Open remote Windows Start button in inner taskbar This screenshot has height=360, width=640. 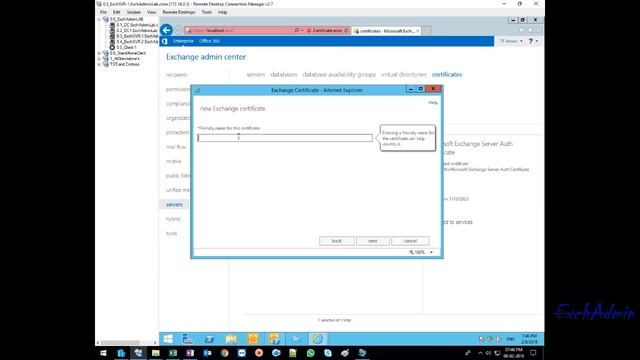coord(168,339)
